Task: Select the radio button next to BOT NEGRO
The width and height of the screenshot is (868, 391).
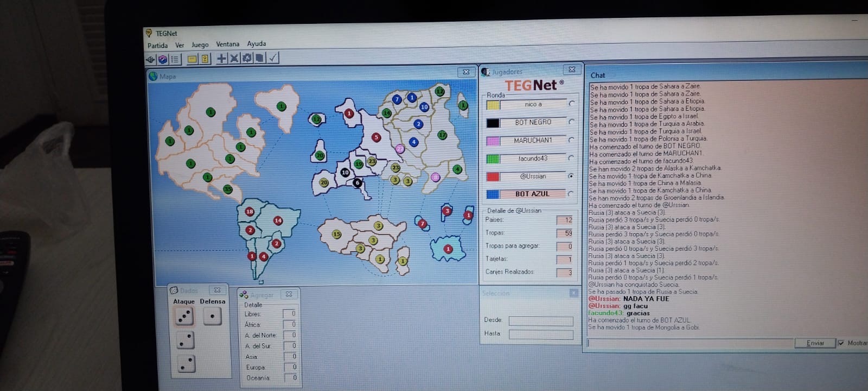Action: pyautogui.click(x=571, y=122)
